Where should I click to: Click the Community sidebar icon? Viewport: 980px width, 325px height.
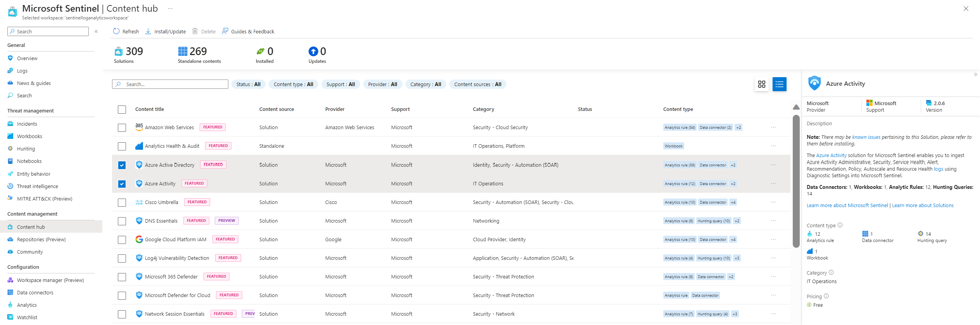coord(10,252)
